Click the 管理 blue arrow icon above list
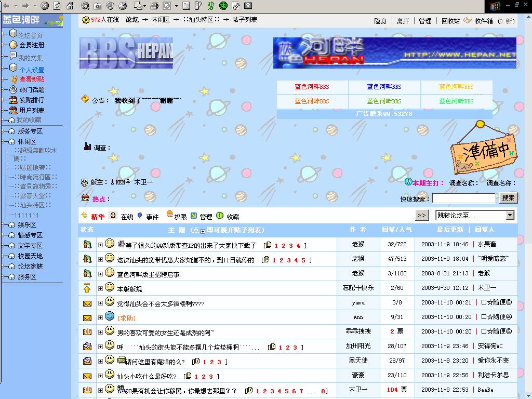 click(194, 216)
